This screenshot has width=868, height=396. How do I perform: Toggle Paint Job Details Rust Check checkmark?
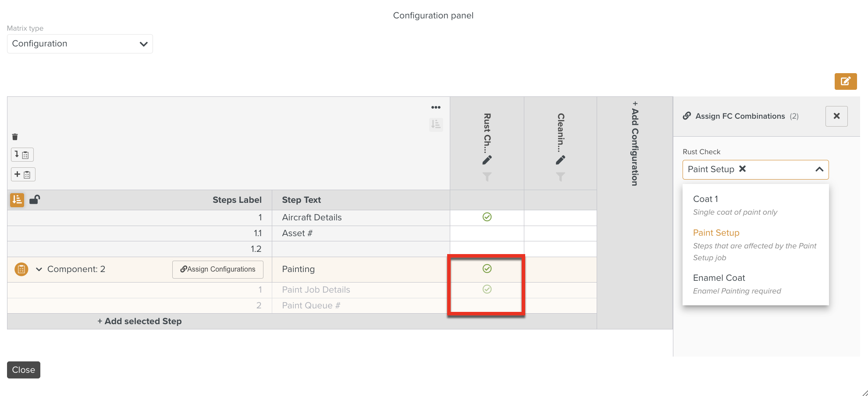tap(487, 289)
